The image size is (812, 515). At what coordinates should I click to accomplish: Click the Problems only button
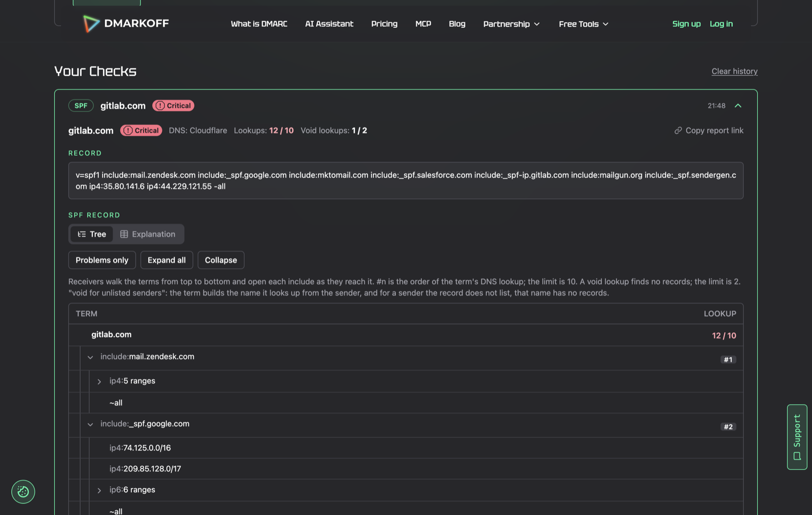(102, 260)
